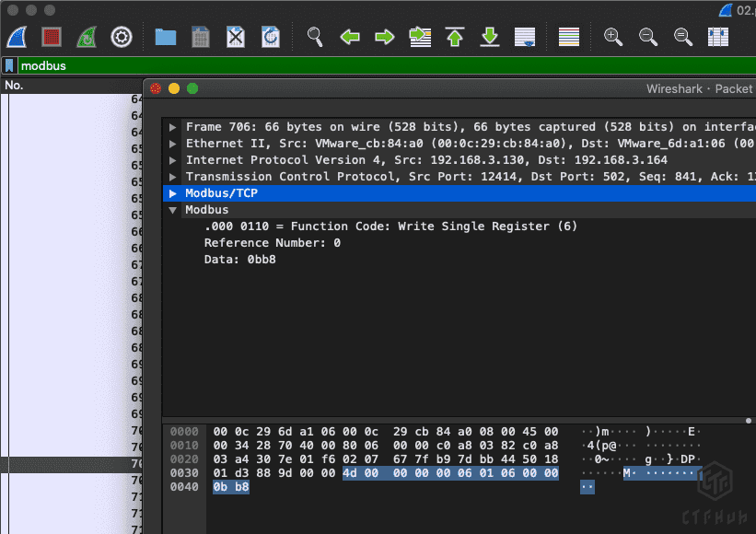
Task: Toggle packet list colorization
Action: click(569, 37)
